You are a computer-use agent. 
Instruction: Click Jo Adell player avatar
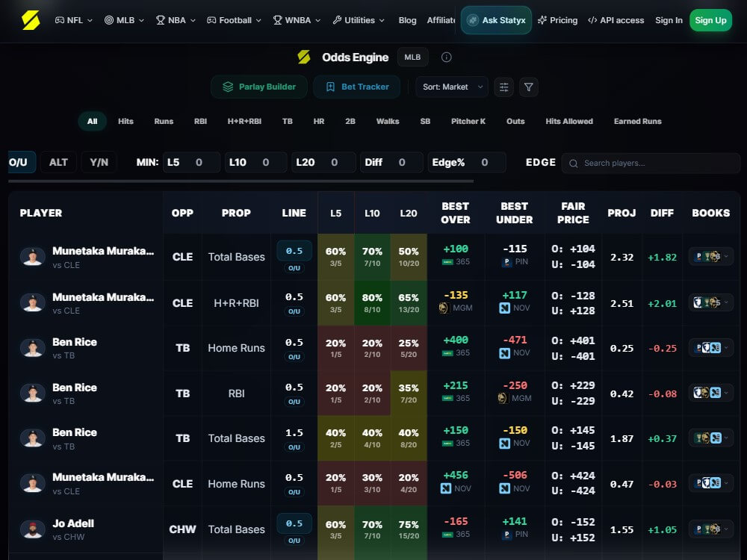coord(32,529)
